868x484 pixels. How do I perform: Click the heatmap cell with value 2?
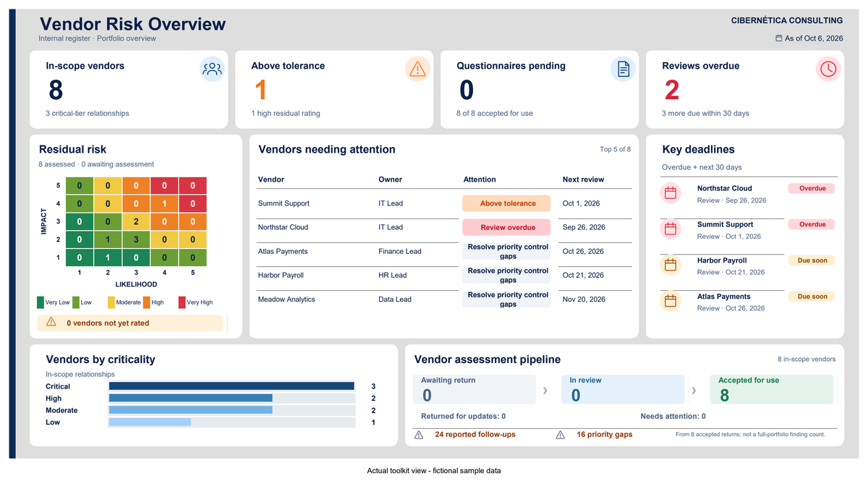(136, 221)
